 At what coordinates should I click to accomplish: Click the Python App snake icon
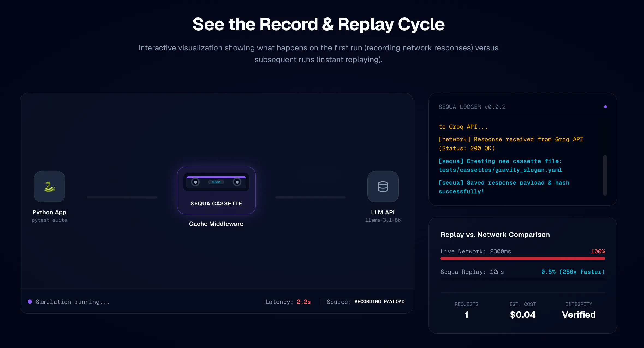[x=49, y=187]
